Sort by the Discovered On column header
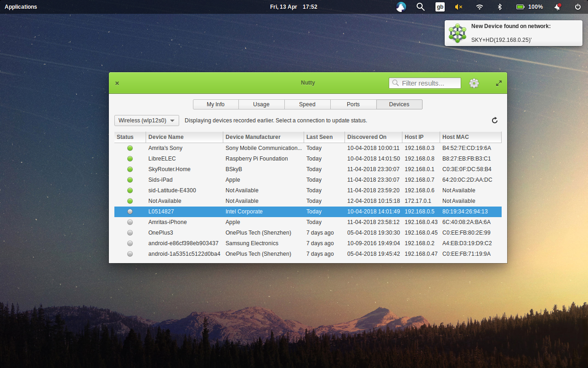The width and height of the screenshot is (588, 368). click(373, 137)
